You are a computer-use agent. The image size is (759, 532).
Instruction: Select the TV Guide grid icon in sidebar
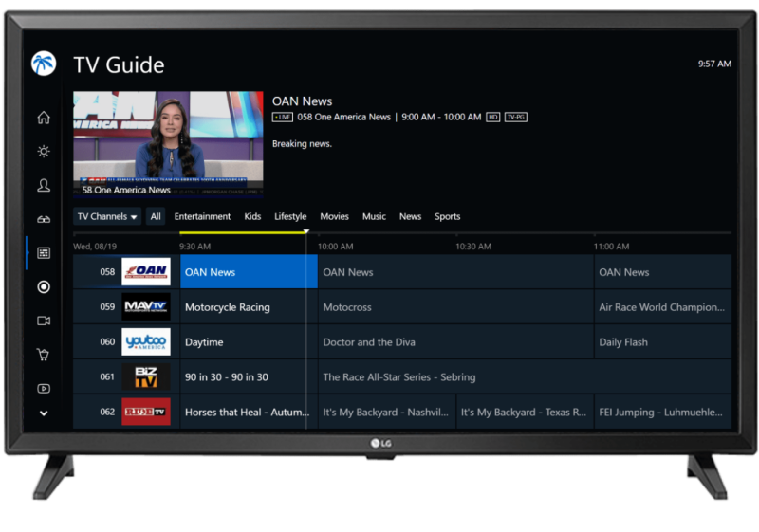[x=44, y=253]
